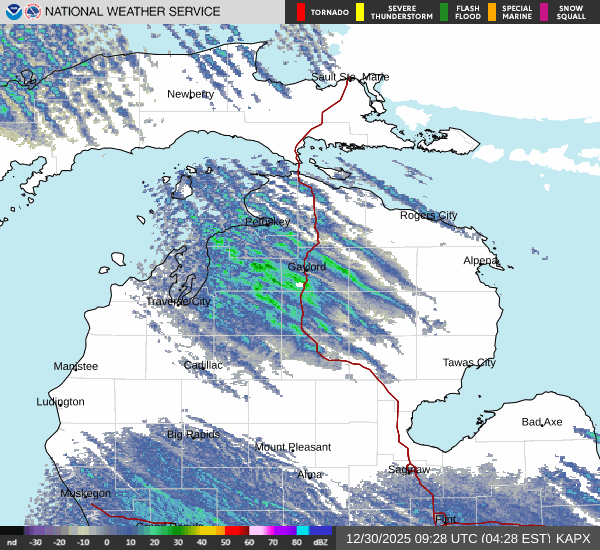Click the National Weather Service emblem

pos(32,12)
